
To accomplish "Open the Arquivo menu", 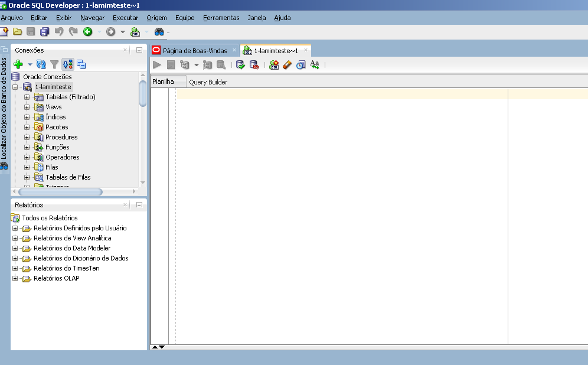I will 12,18.
